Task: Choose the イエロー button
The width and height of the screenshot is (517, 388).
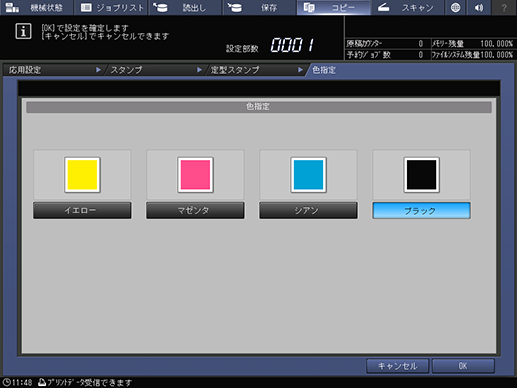Action: (82, 210)
